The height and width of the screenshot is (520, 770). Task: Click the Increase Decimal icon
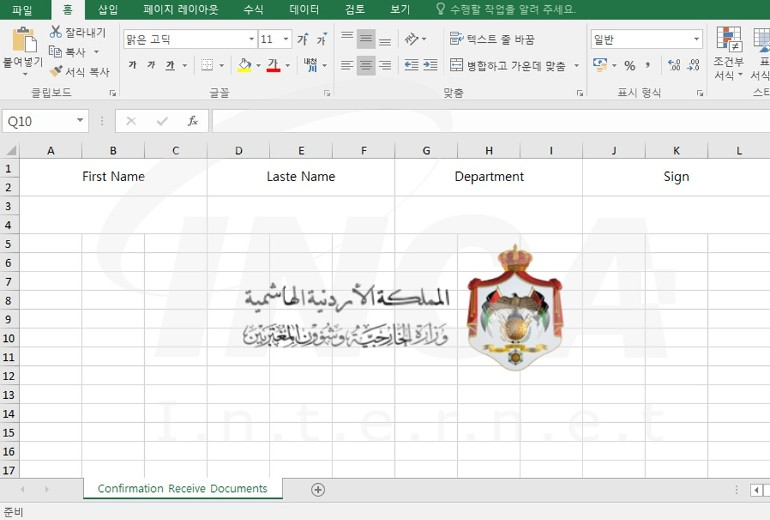(x=674, y=65)
